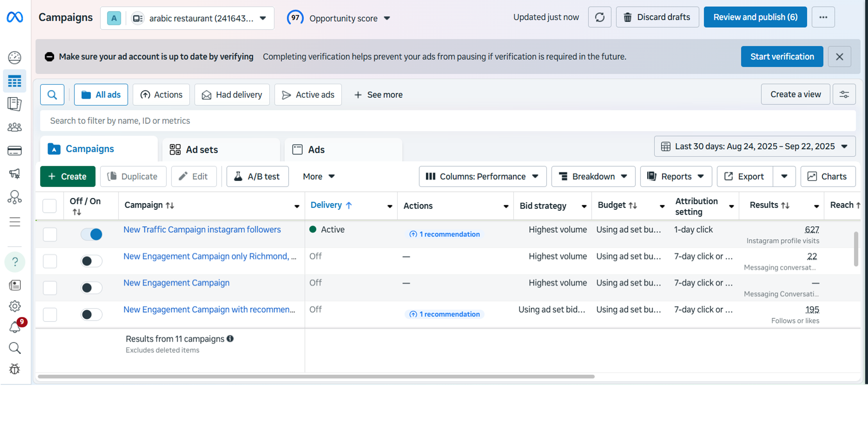Expand the Breakdown dropdown
868x424 pixels.
593,177
